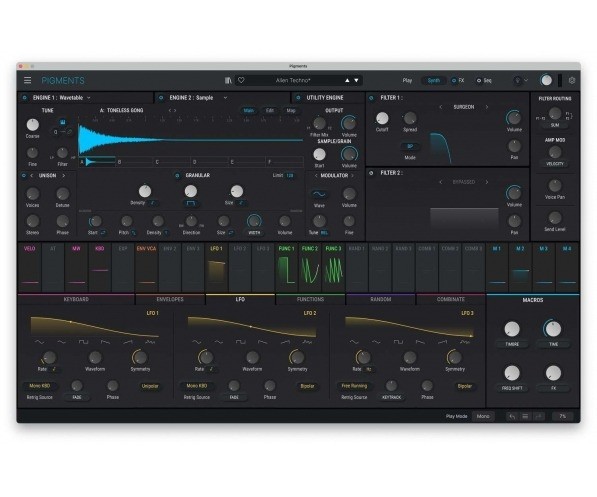This screenshot has width=597, height=497.
Task: Click the sound design tips lightbulb icon
Action: point(517,80)
